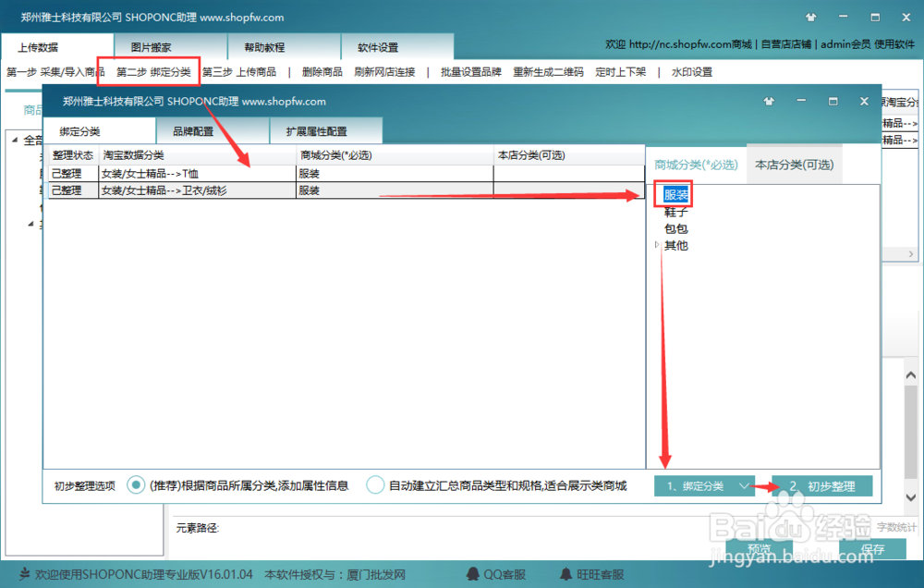Screen dimensions: 924x588
Task: Click the 预览 button in main window
Action: (759, 549)
